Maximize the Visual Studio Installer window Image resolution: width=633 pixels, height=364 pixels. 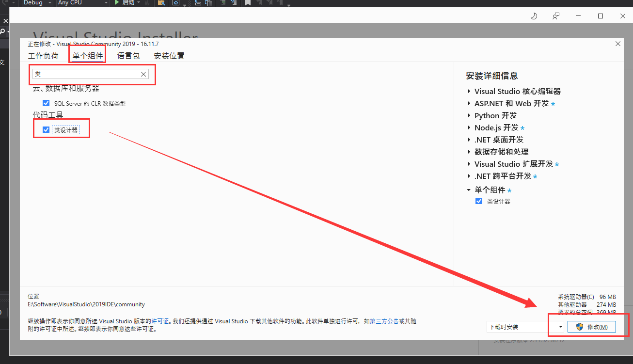coord(601,16)
